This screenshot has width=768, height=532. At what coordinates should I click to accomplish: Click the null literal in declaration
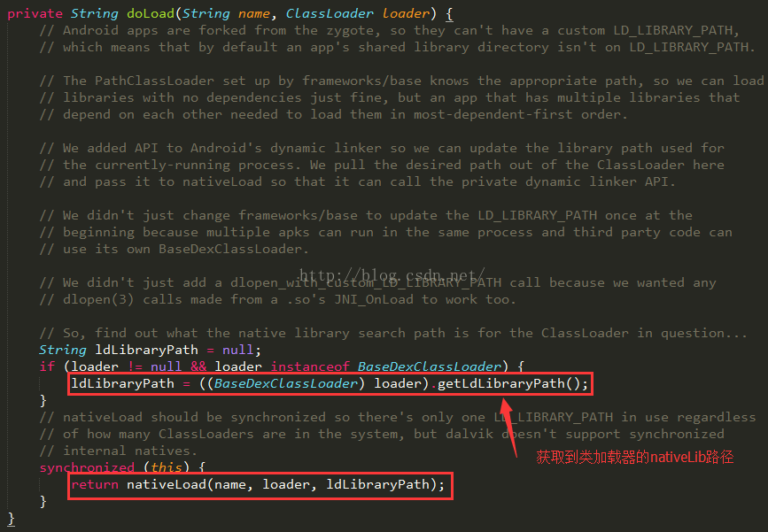tap(237, 350)
